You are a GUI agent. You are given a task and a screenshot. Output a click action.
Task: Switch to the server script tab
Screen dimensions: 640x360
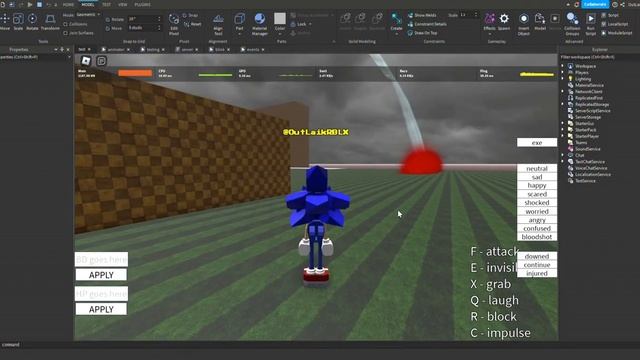(187, 49)
